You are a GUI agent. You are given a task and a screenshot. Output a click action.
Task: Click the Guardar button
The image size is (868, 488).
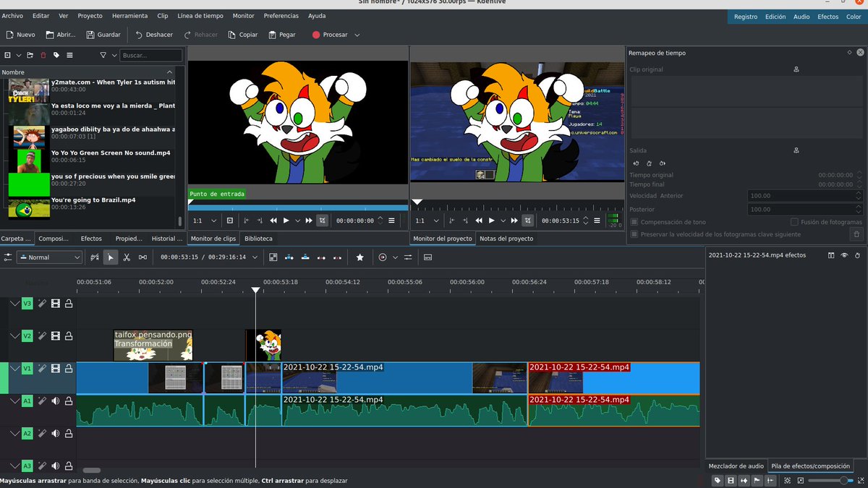(103, 35)
